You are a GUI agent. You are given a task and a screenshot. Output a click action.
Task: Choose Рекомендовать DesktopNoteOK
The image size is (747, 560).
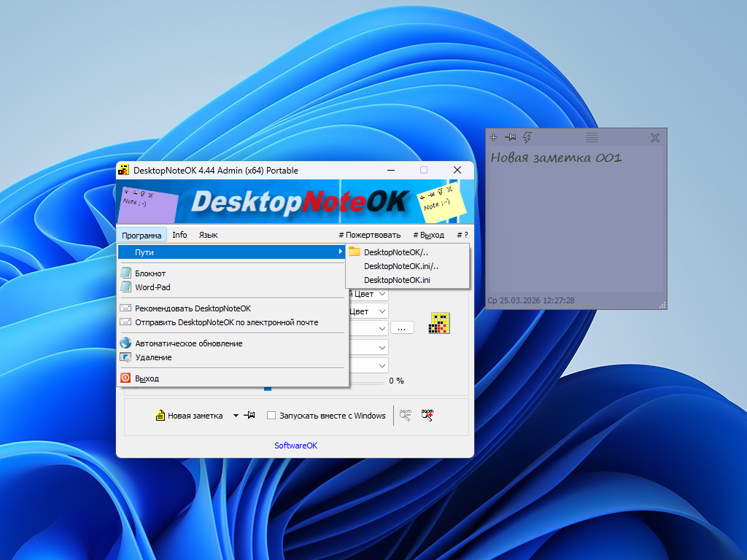231,308
